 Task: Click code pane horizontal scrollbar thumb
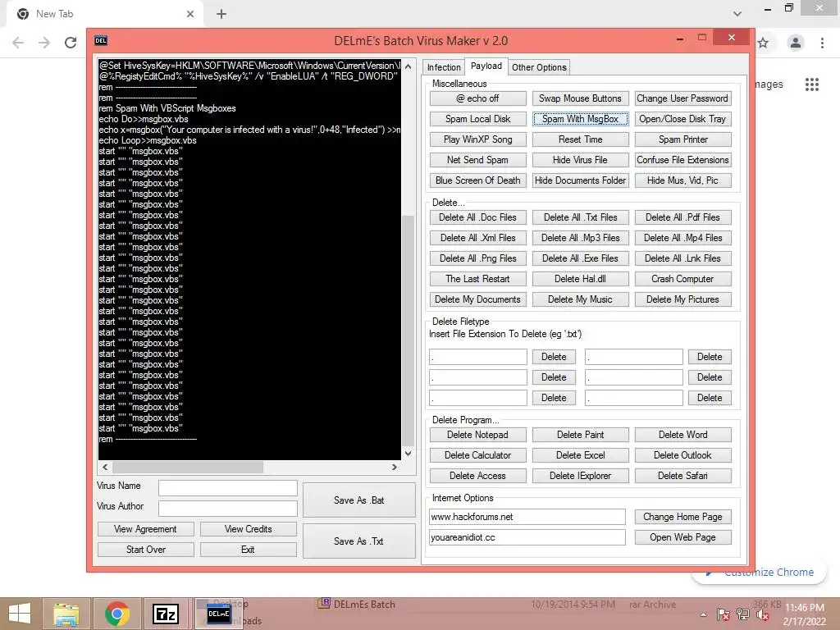click(188, 467)
